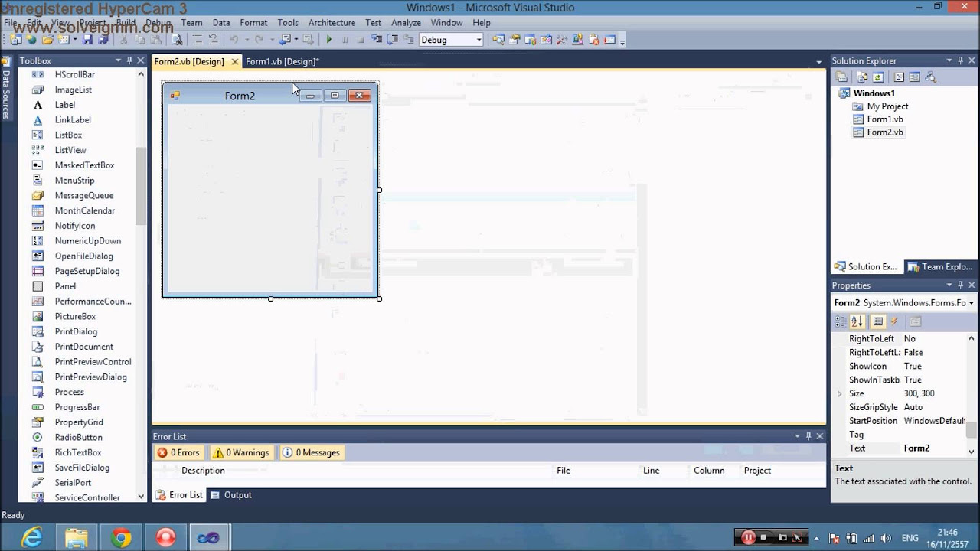Screen dimensions: 980x551
Task: Select My Project in Solution Explorer
Action: tap(887, 106)
